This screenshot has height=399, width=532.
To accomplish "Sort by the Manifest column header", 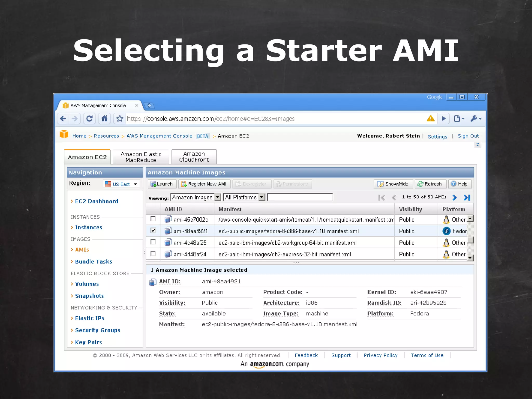I will point(304,209).
